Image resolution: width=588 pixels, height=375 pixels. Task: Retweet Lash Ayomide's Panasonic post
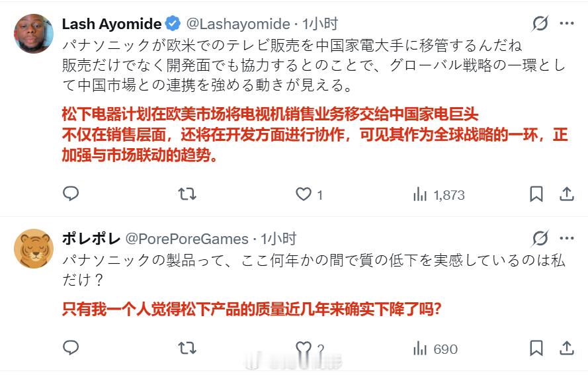click(187, 194)
